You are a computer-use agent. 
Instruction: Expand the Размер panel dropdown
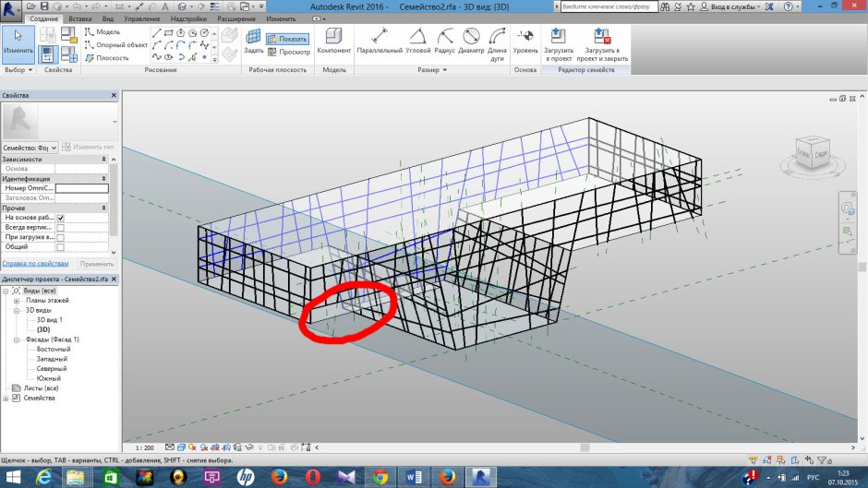[x=444, y=70]
